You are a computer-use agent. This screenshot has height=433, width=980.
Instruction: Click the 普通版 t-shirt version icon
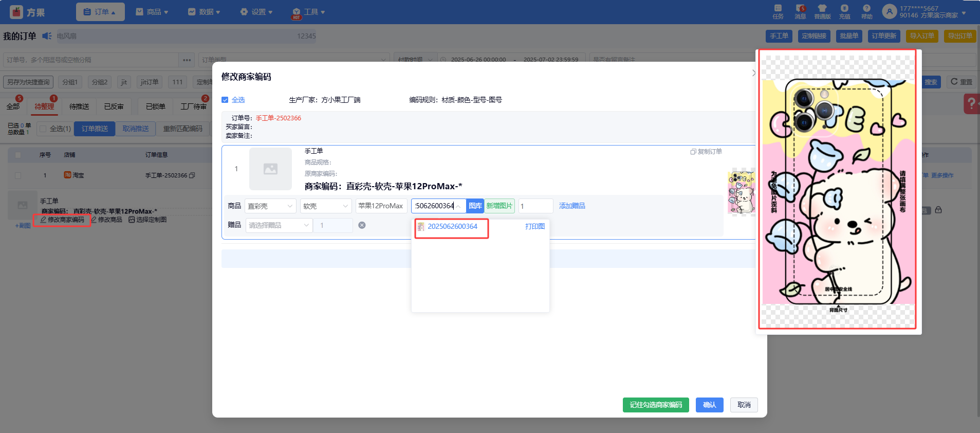pos(822,11)
